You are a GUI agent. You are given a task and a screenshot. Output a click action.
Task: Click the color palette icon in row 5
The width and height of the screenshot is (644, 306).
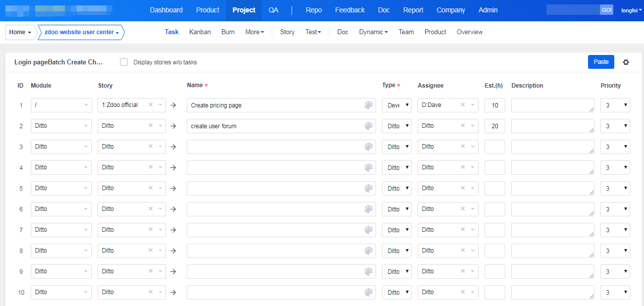369,188
